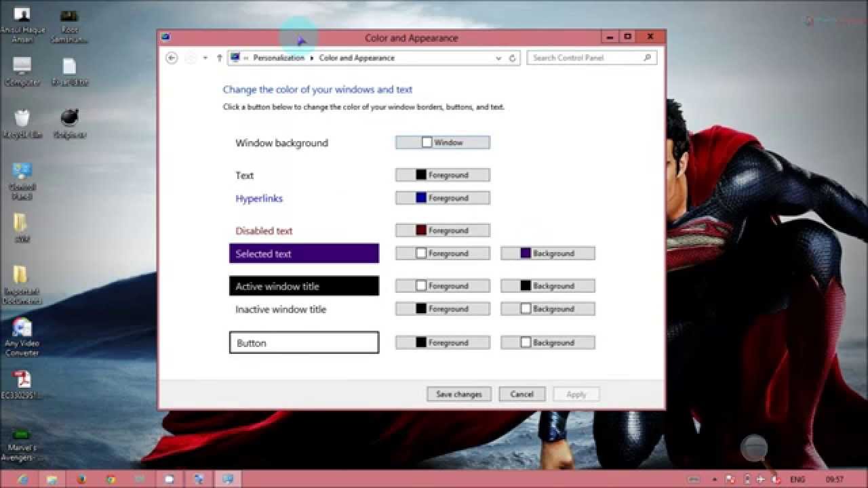Select the small yellow folder desktop icon

tap(22, 227)
